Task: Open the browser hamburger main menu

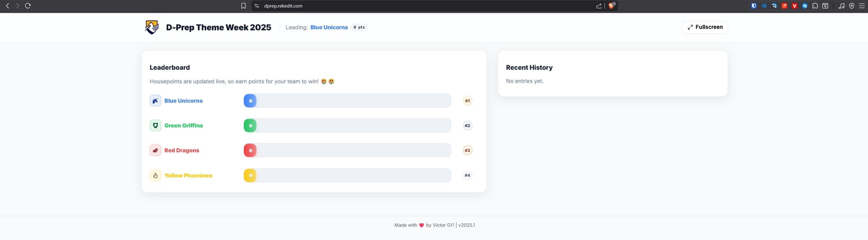Action: (x=862, y=6)
